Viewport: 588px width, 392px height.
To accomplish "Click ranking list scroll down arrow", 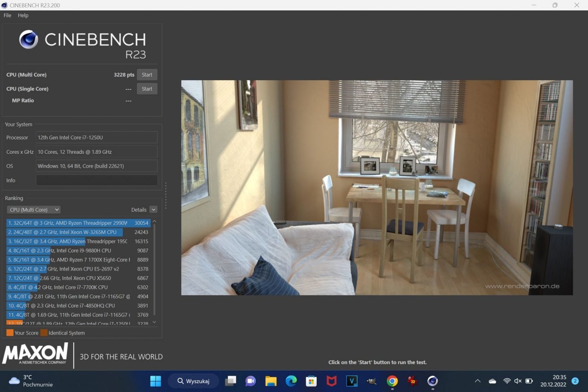I will tap(154, 322).
